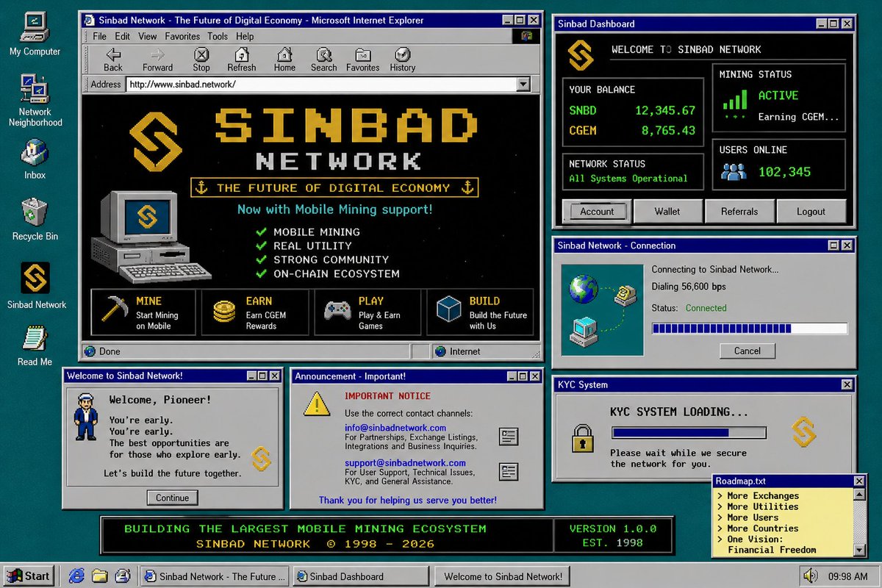The image size is (882, 588).
Task: Click the CGEM balance value 8,765.43
Action: point(668,131)
